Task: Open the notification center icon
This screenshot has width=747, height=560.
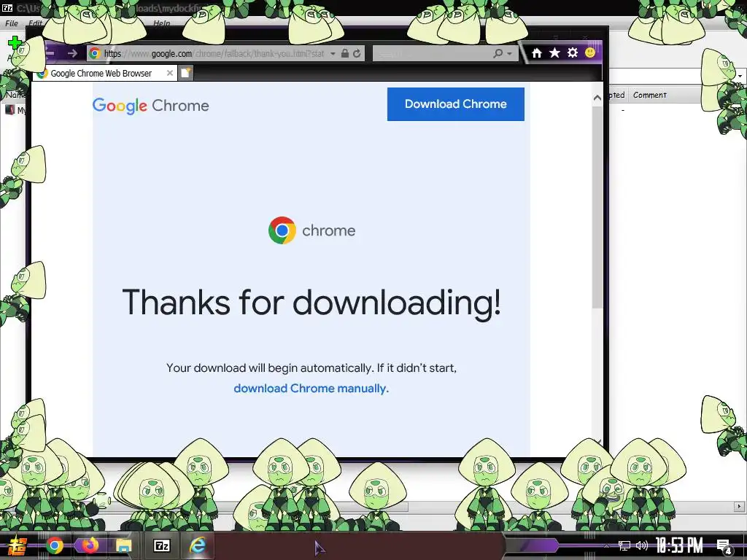Action: [724, 546]
